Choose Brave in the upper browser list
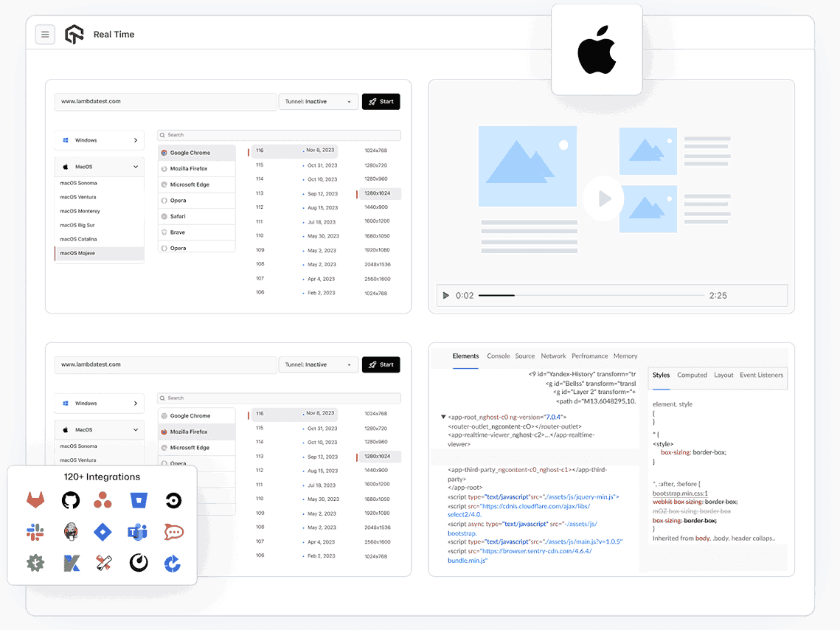Viewport: 840px width, 630px height. coord(197,232)
